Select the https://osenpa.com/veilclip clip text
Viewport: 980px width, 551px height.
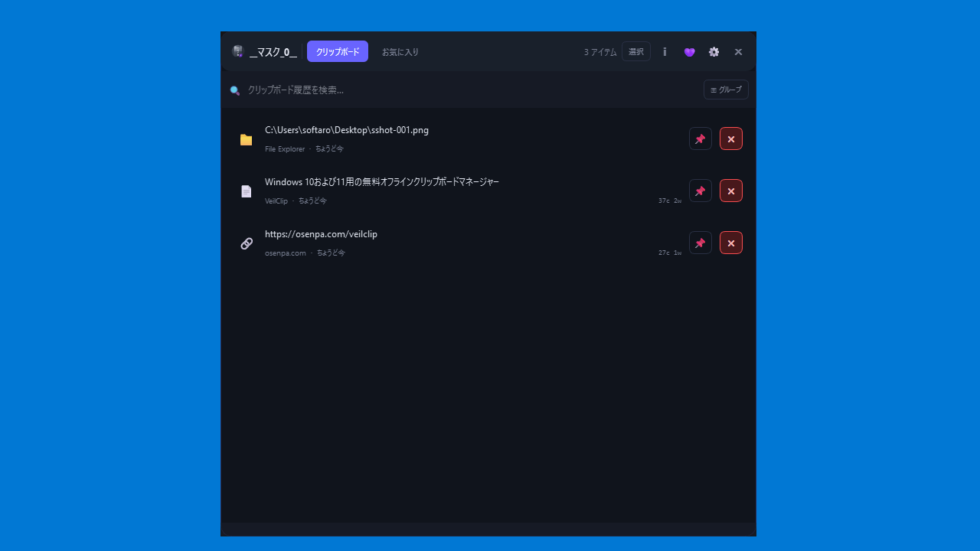(321, 234)
